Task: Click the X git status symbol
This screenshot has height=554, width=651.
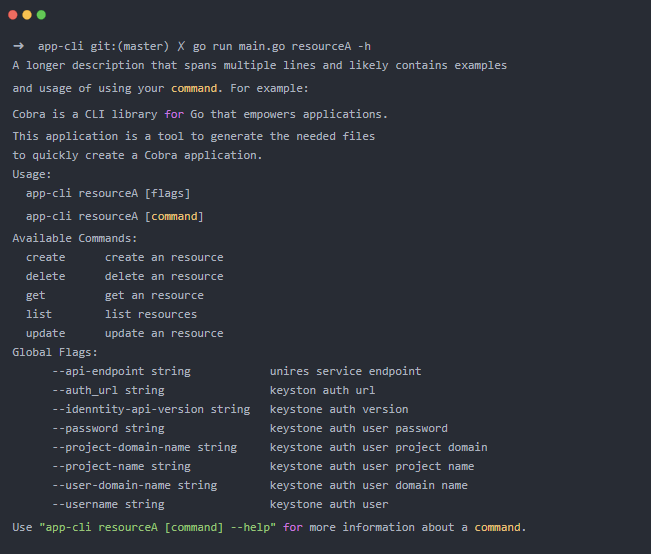Action: (181, 46)
